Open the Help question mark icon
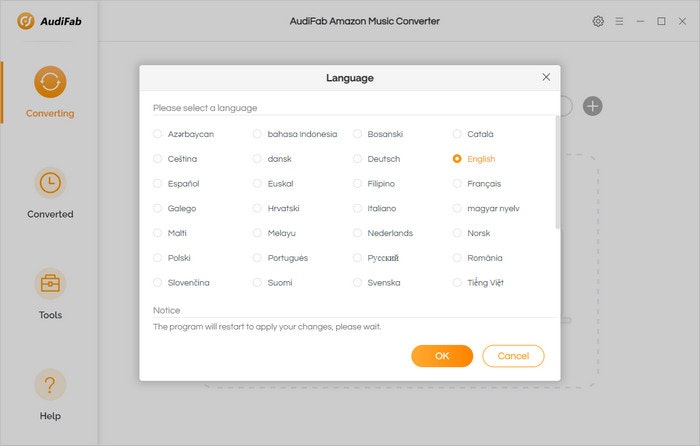This screenshot has width=700, height=446. tap(50, 384)
